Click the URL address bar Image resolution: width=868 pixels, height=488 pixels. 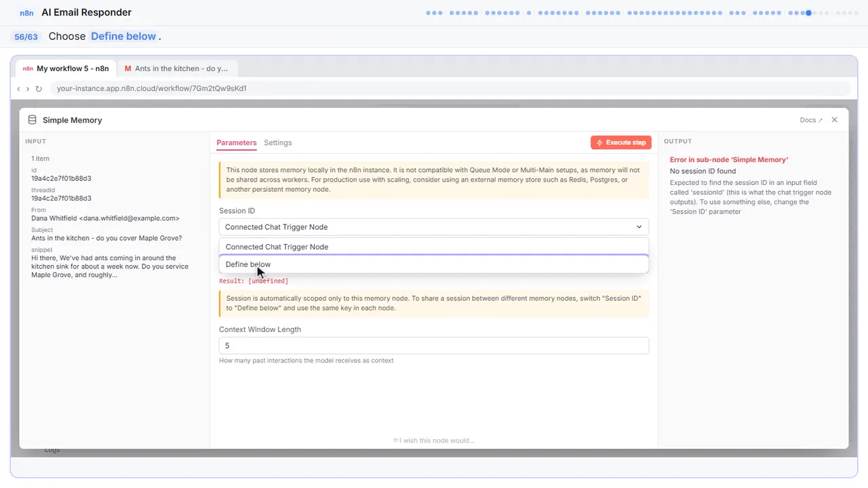pos(450,89)
